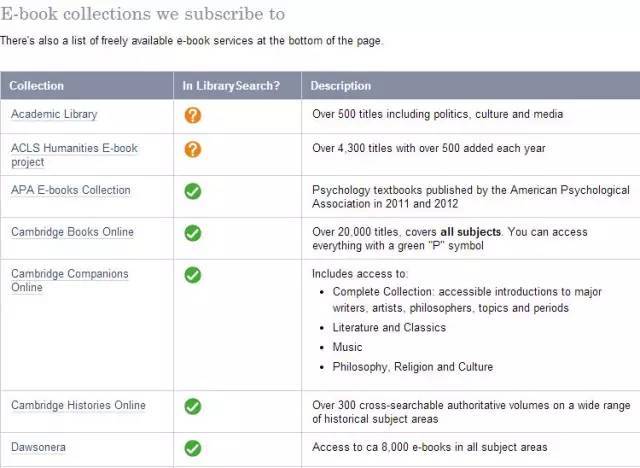640x468 pixels.
Task: Open ACLS Humanities E-book project link
Action: point(74,155)
